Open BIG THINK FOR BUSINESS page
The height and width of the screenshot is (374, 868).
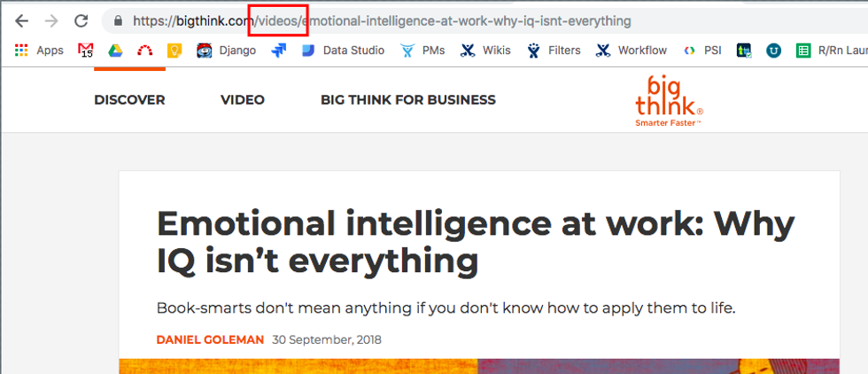(407, 100)
